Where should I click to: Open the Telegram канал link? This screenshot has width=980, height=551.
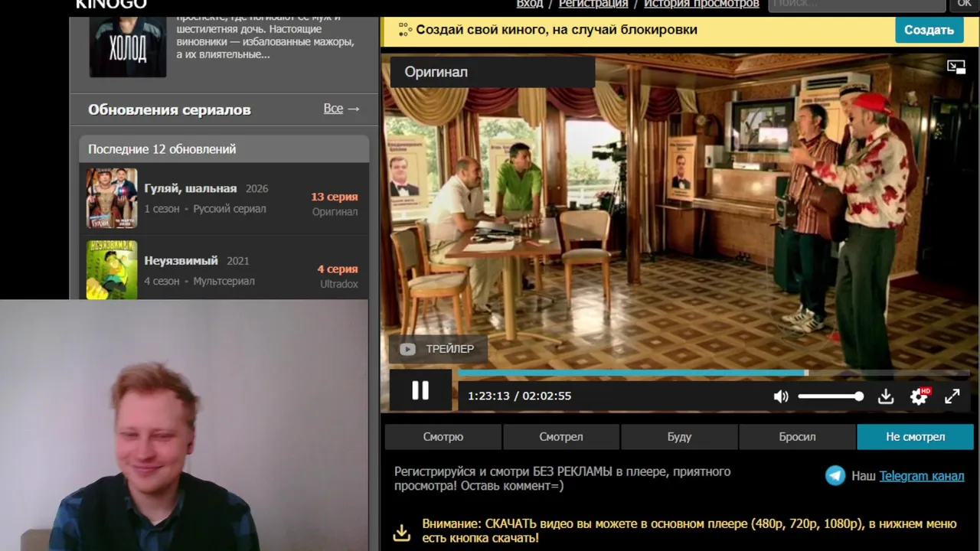(x=921, y=476)
